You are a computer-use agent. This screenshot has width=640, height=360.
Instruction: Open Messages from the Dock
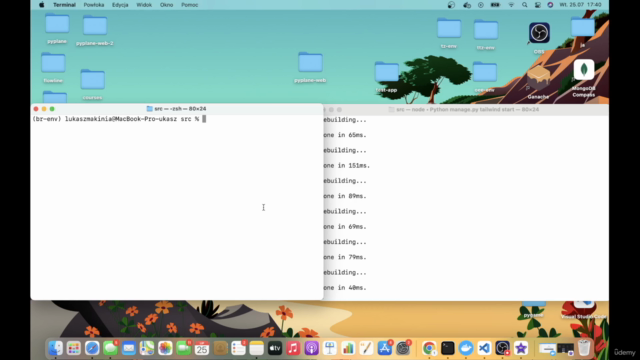pos(110,348)
